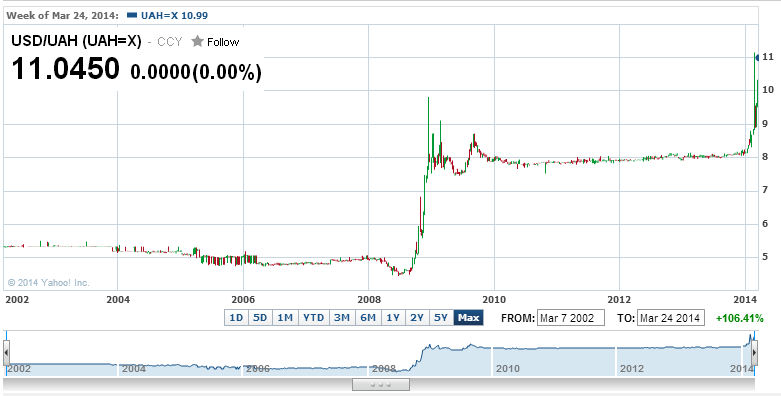Click the Week of Mar 24, 2014 label
Screen dimensions: 781x396
(62, 15)
